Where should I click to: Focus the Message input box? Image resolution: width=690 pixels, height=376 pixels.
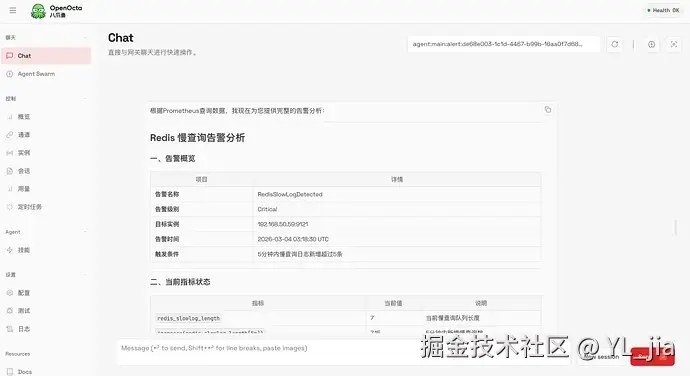pyautogui.click(x=343, y=352)
